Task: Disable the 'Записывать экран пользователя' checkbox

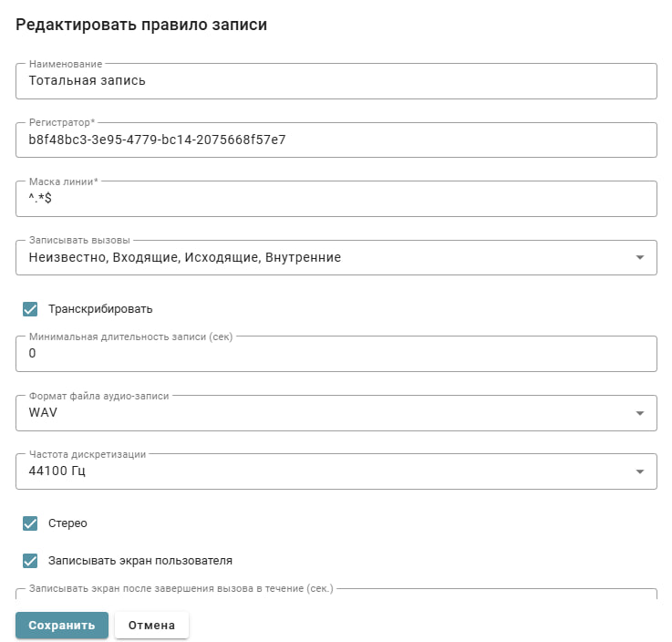Action: pos(30,561)
